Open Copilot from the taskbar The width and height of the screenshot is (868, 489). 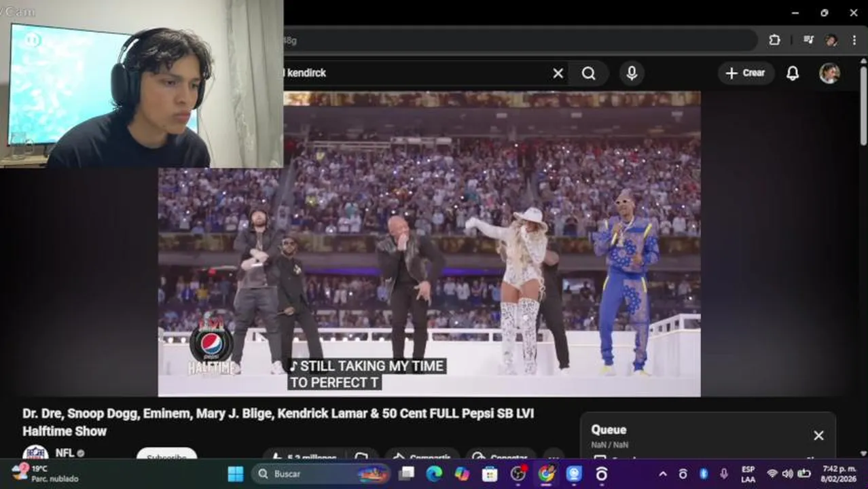pyautogui.click(x=462, y=474)
